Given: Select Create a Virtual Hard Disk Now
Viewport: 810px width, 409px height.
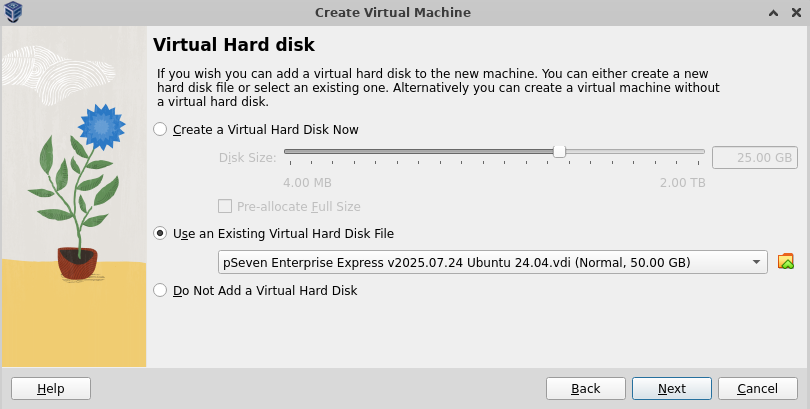Looking at the screenshot, I should tap(160, 130).
